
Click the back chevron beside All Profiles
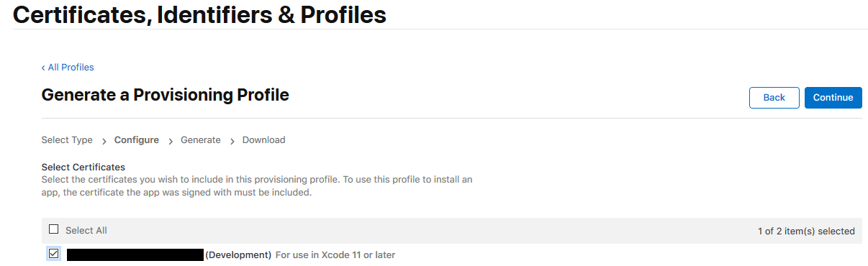43,68
